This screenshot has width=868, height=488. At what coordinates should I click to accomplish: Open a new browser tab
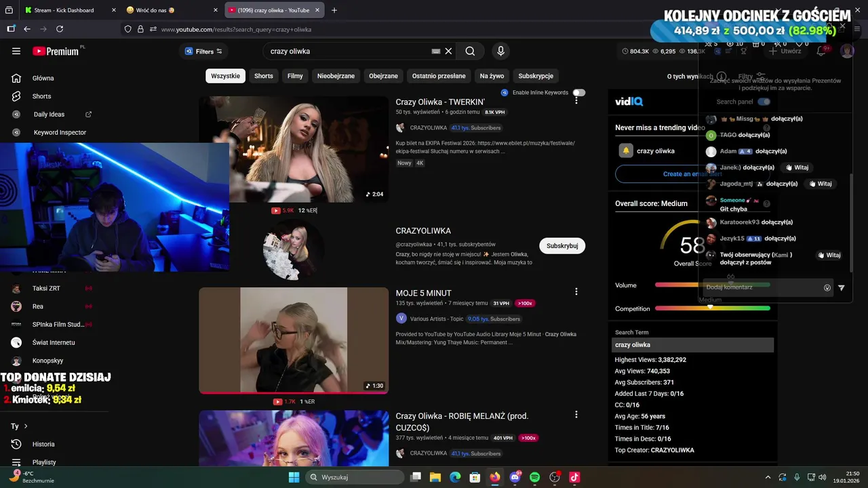coord(334,10)
